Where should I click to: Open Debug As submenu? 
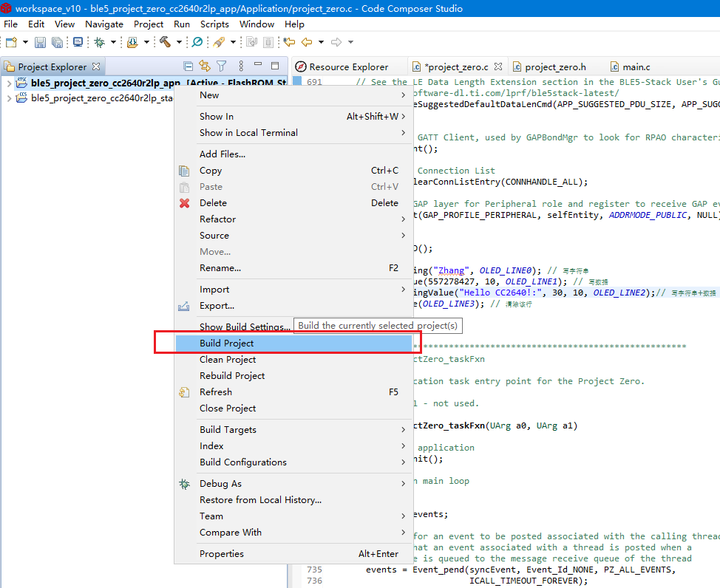(294, 484)
